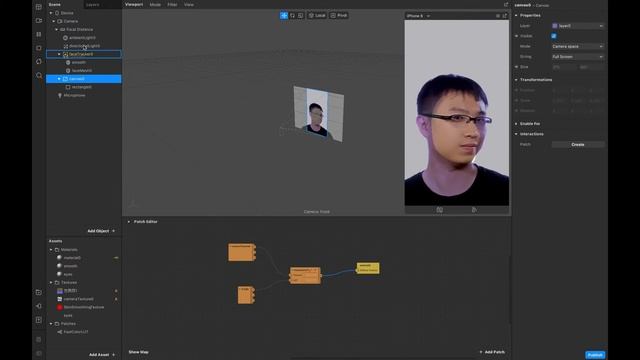Select the yellow patch node in Patch Editor

[x=368, y=268]
